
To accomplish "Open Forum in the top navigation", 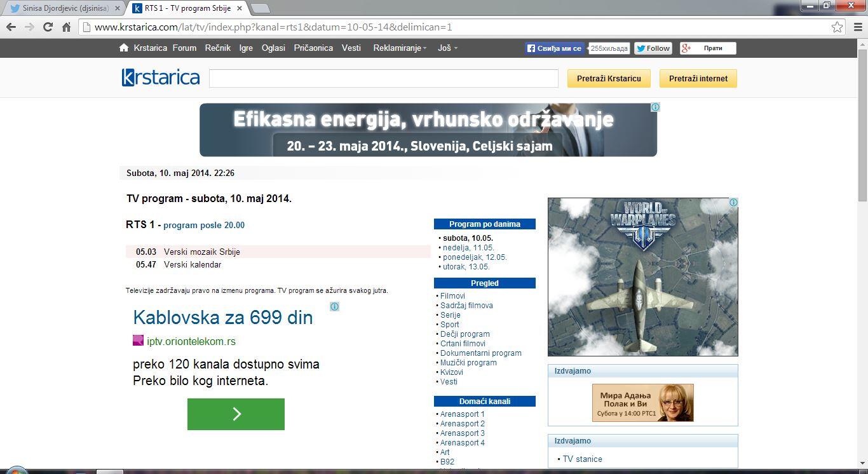I will [184, 48].
